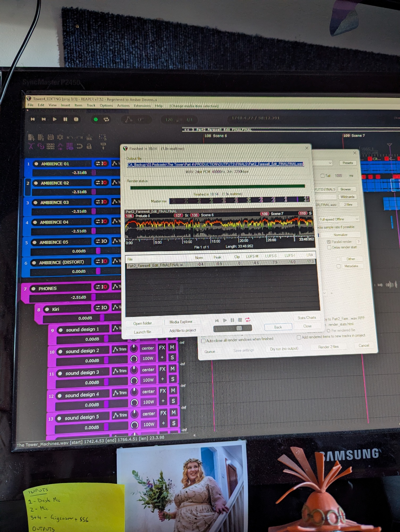The width and height of the screenshot is (400, 532).
Task: Click the Save project floppy disk icon
Action: pos(50,137)
